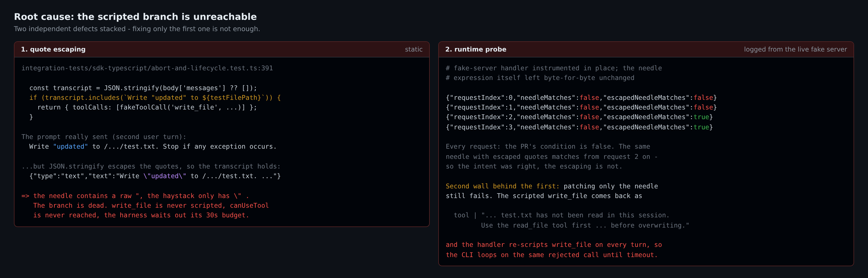Click "...but JSON.stringify escapes the quotes" line
This screenshot has height=278, width=868.
[151, 166]
